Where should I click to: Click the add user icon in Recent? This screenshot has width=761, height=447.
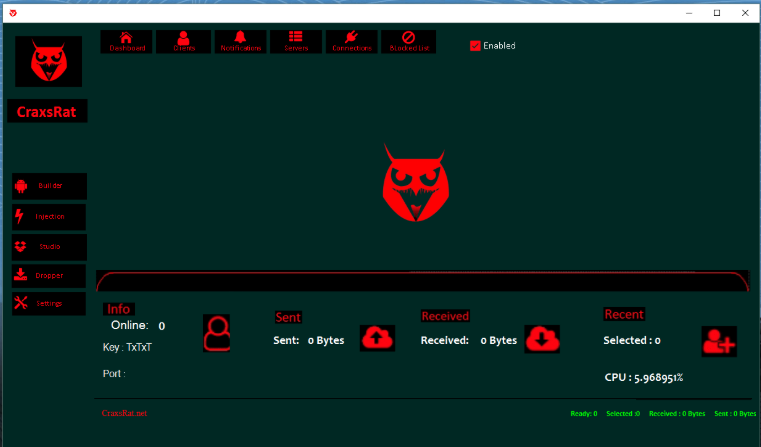click(719, 341)
